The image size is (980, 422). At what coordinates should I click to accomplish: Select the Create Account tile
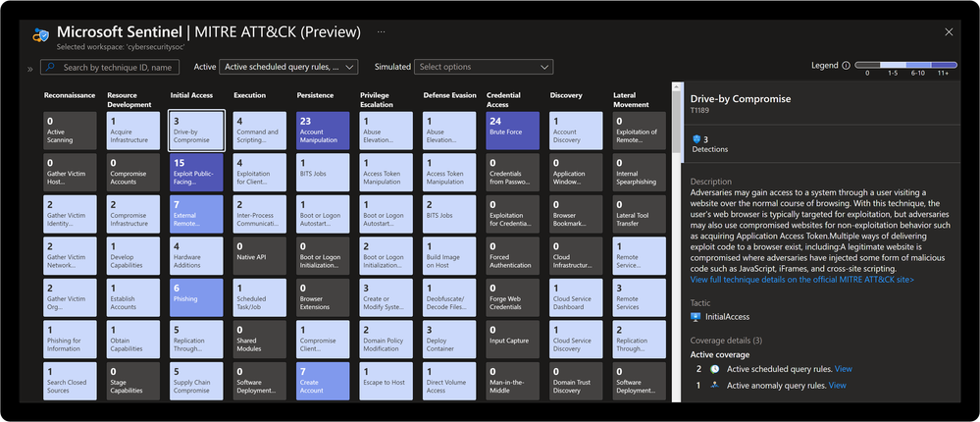323,381
